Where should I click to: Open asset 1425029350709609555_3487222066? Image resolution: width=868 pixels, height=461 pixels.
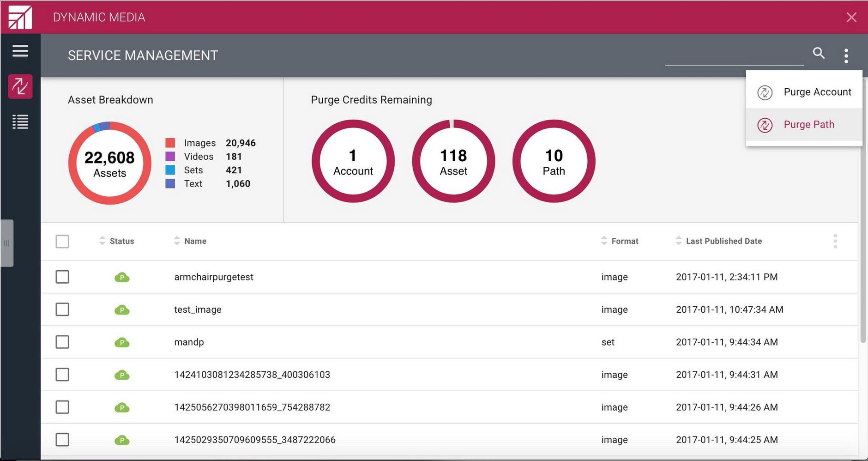[x=255, y=440]
